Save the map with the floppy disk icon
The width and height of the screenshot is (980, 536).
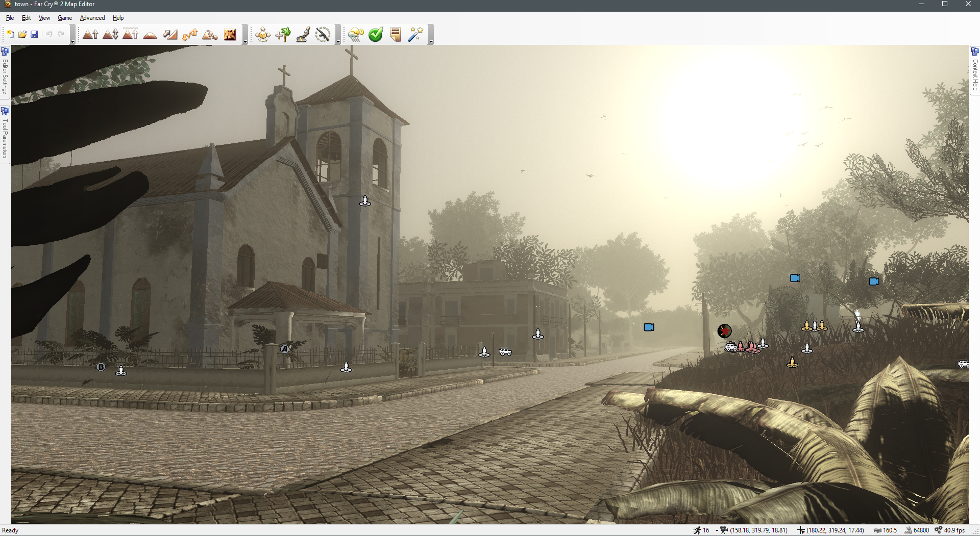(34, 34)
